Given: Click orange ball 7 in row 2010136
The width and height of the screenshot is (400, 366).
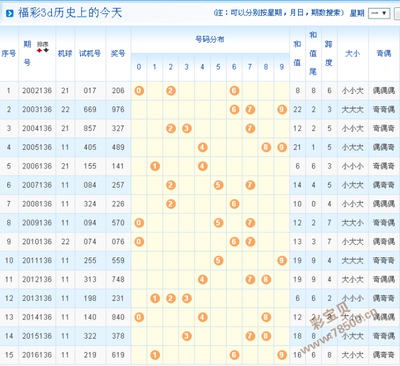Looking at the screenshot, I should click(x=250, y=242).
